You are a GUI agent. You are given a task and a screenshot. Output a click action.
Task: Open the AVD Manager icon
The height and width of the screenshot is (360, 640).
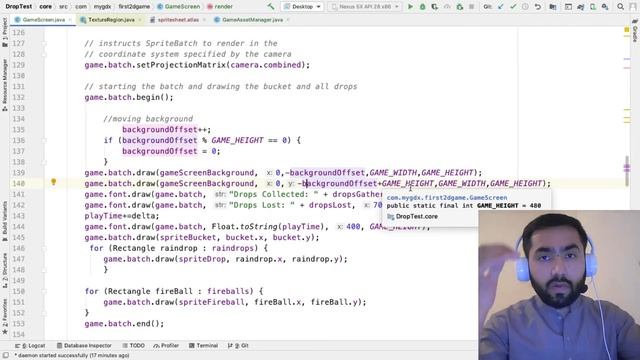pyautogui.click(x=593, y=7)
